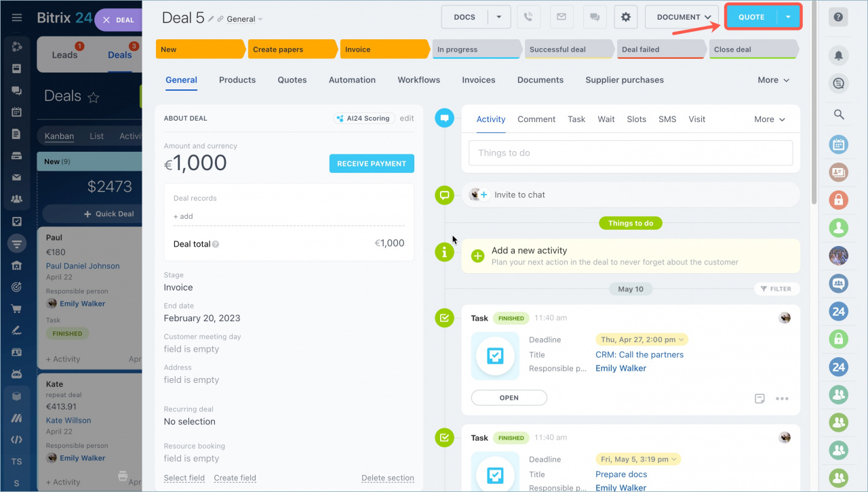Open the QUOTE button dropdown arrow

click(788, 17)
